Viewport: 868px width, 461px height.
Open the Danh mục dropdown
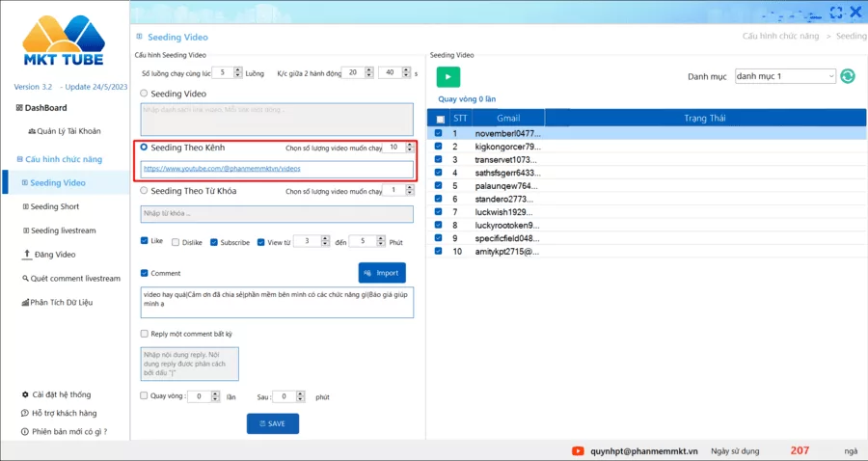click(x=785, y=76)
